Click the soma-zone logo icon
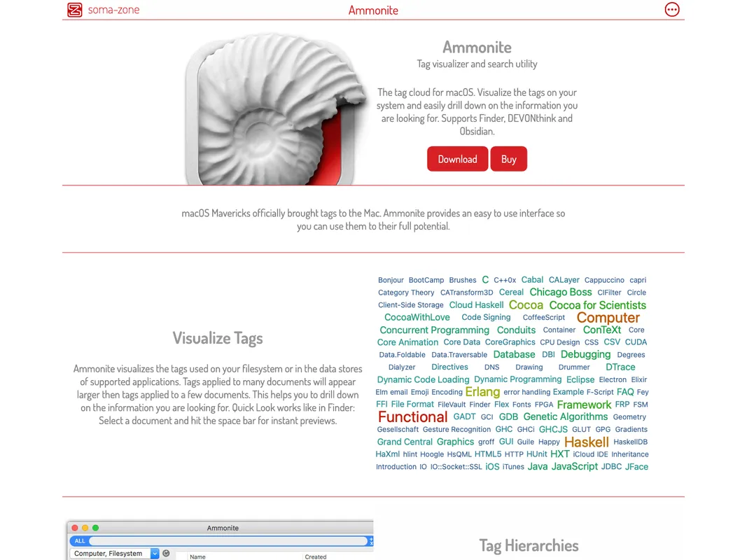The image size is (747, 560). [x=74, y=10]
